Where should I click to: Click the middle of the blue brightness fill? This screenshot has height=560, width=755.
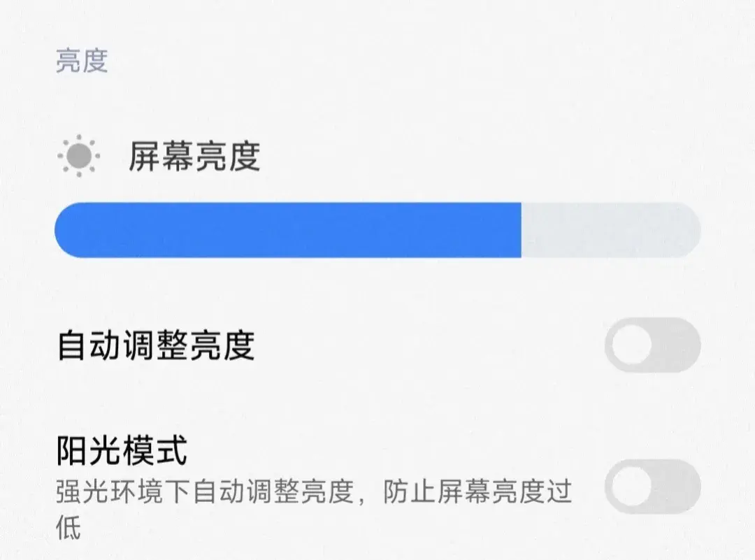[x=288, y=230]
